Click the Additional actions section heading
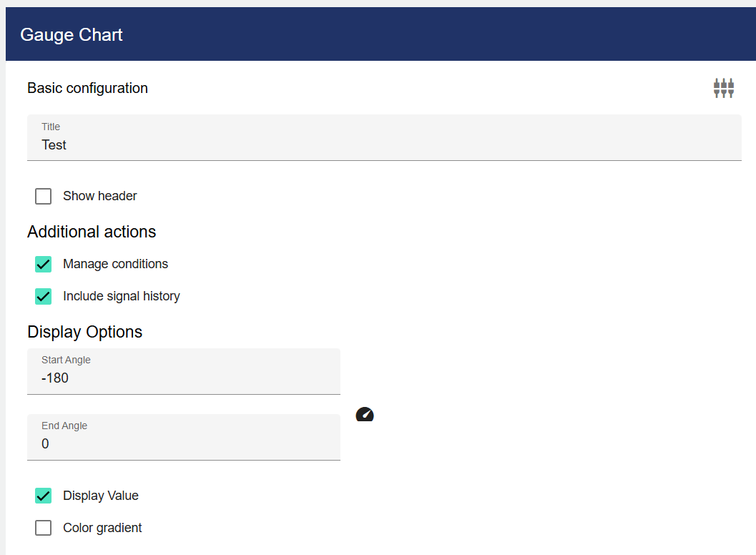 [92, 232]
